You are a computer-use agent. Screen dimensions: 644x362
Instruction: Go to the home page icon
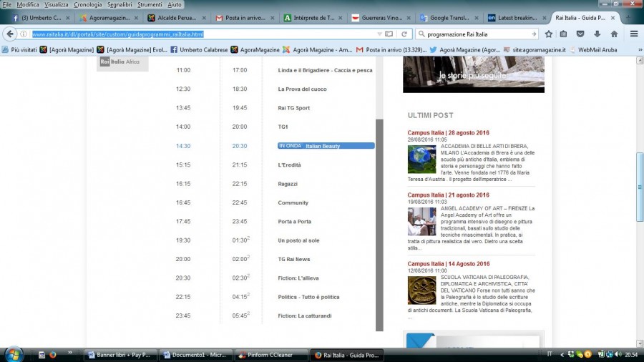(614, 34)
